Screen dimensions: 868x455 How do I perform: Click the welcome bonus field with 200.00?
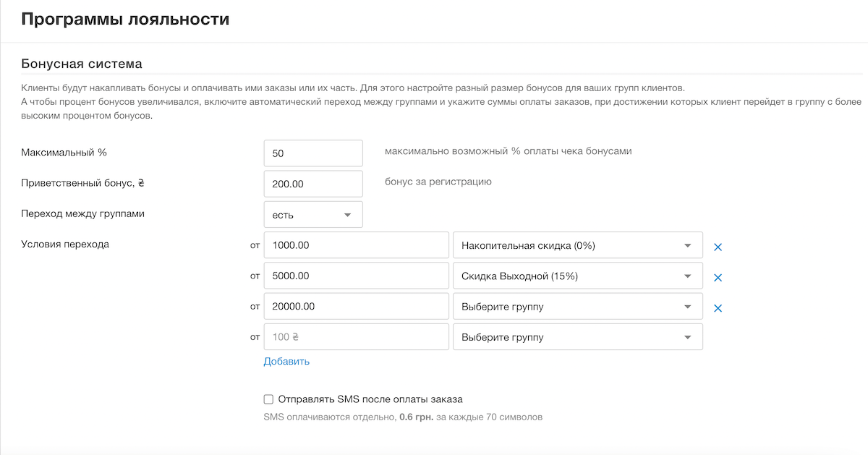point(312,184)
